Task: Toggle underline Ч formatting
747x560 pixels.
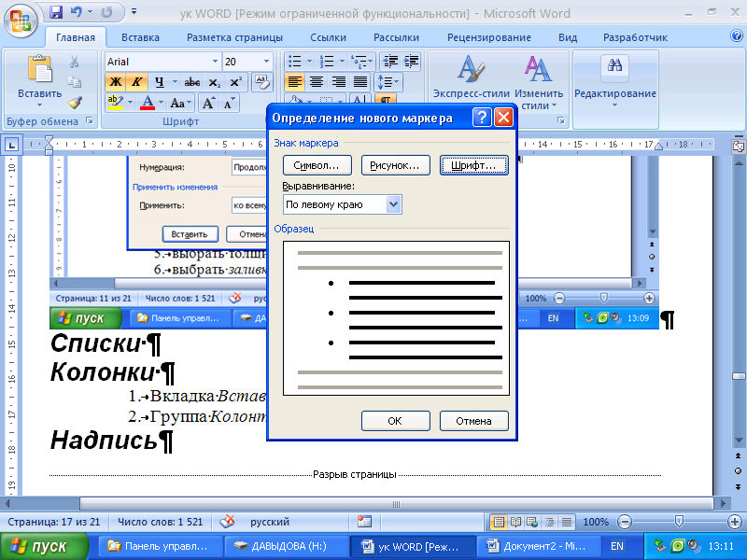Action: [x=159, y=82]
